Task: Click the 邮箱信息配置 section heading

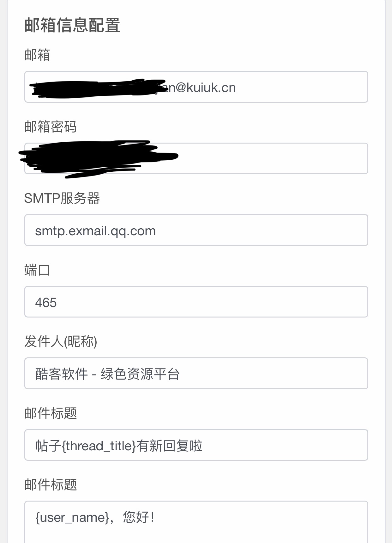Action: coord(72,25)
